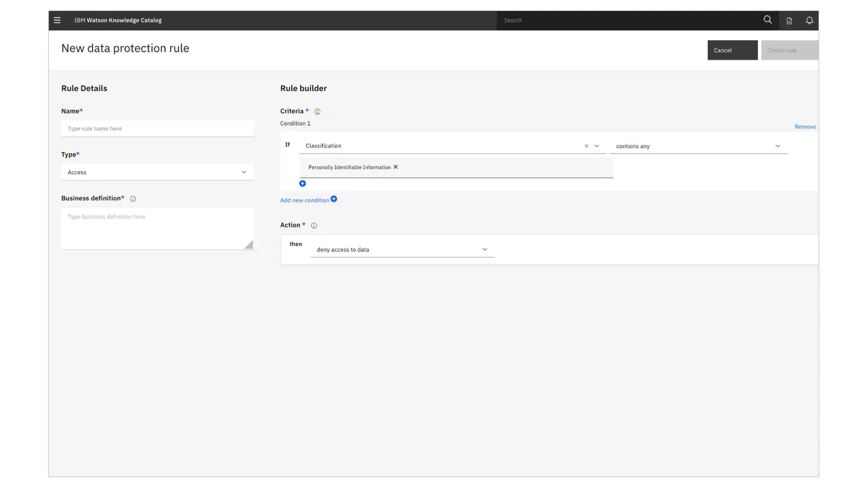
Task: Remove the Personally Identifiable Information tag
Action: point(395,167)
